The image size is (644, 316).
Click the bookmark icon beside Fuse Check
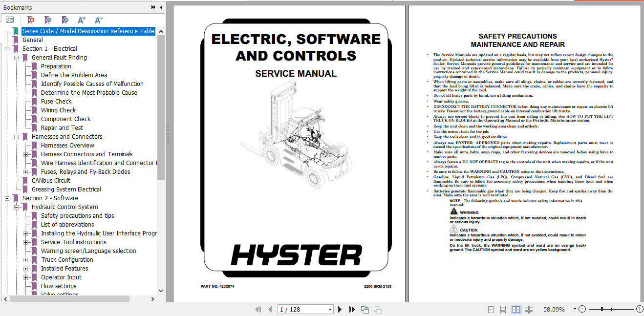pos(35,102)
